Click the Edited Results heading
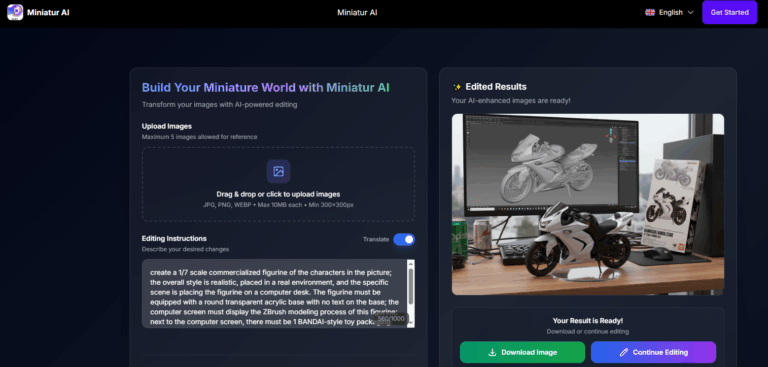This screenshot has height=367, width=768. click(x=496, y=87)
